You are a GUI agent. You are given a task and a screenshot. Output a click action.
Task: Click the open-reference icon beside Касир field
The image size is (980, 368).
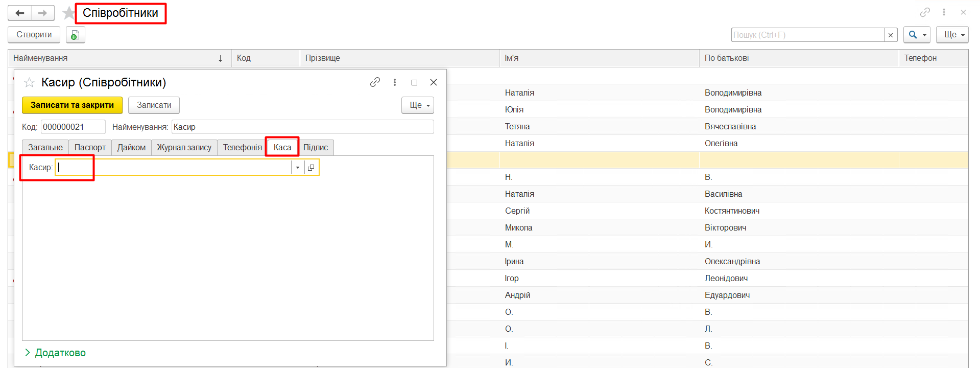point(311,168)
